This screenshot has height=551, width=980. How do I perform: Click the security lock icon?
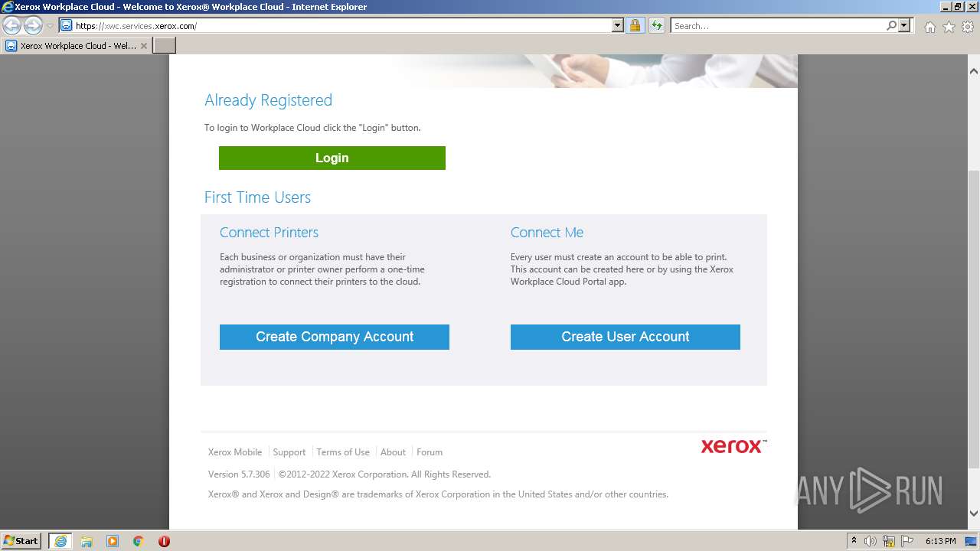click(635, 26)
